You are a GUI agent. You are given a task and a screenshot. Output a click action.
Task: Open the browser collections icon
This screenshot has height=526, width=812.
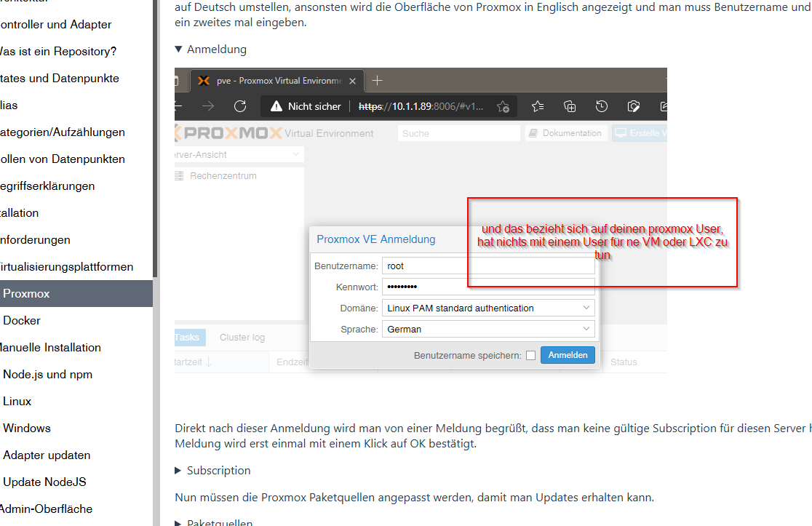570,107
